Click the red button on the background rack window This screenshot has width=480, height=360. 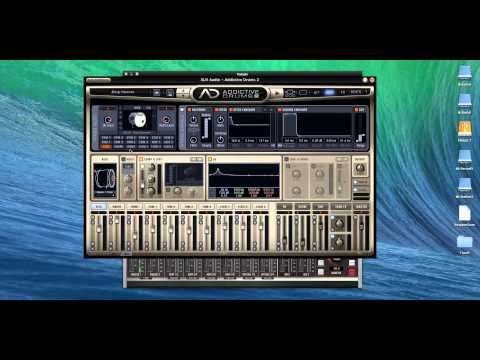point(352,272)
